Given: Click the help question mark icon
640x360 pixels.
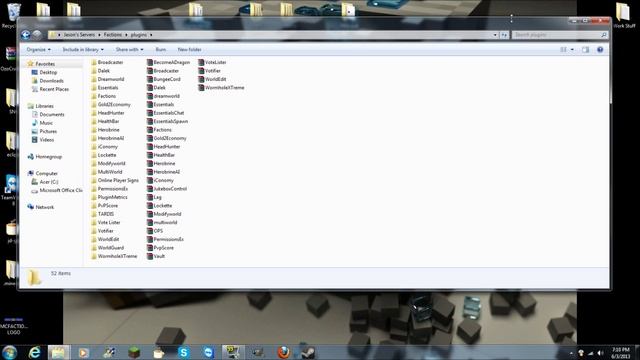Looking at the screenshot, I should 600,50.
